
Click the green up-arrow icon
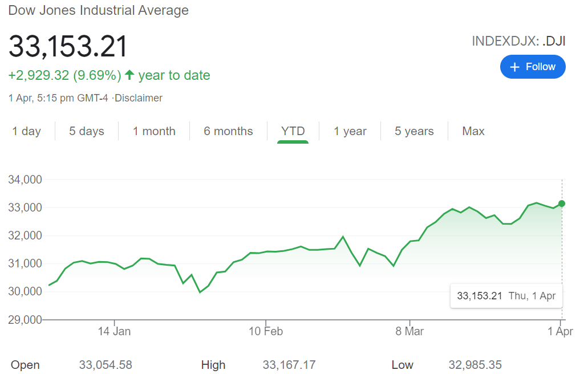(129, 75)
